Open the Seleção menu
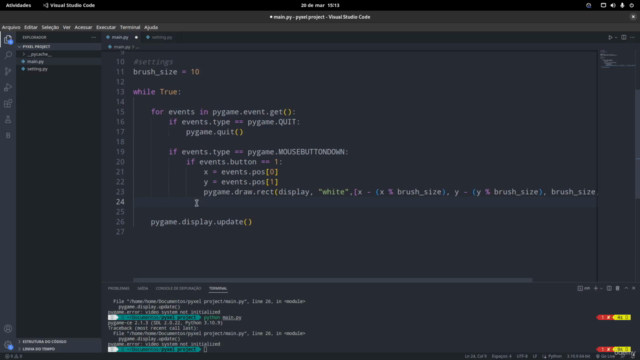Viewport: 640px width, 360px height. point(50,27)
